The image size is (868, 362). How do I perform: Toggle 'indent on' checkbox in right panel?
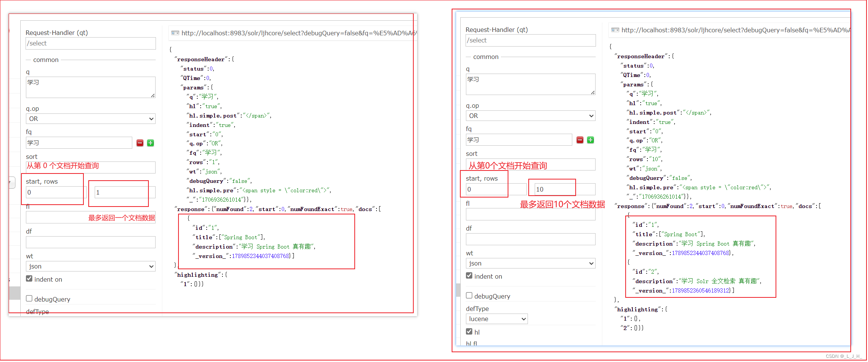click(469, 276)
